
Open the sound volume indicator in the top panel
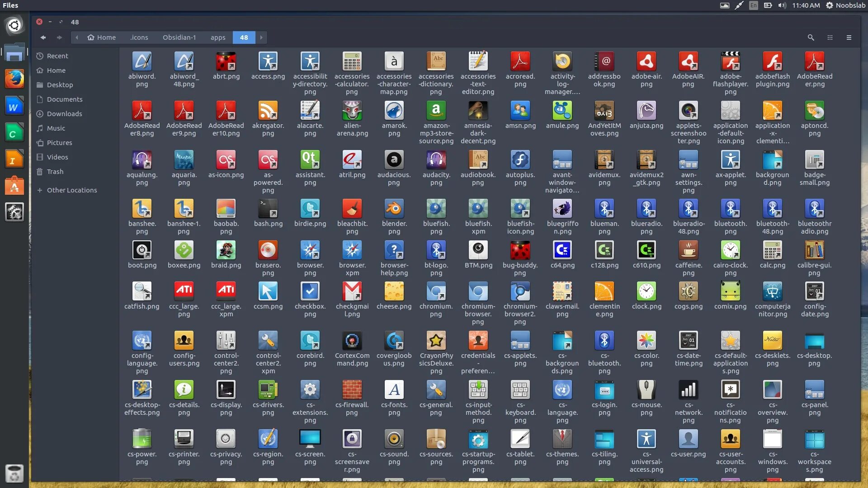click(782, 5)
